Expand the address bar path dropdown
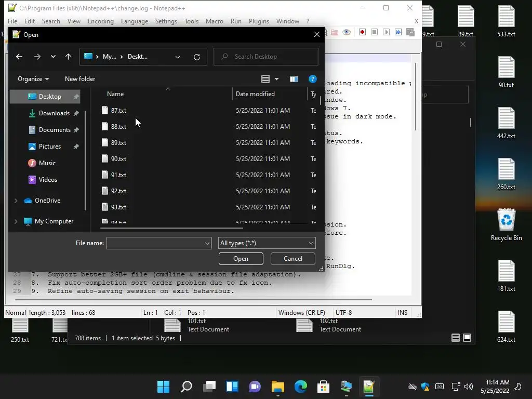This screenshot has height=399, width=532. pyautogui.click(x=178, y=57)
